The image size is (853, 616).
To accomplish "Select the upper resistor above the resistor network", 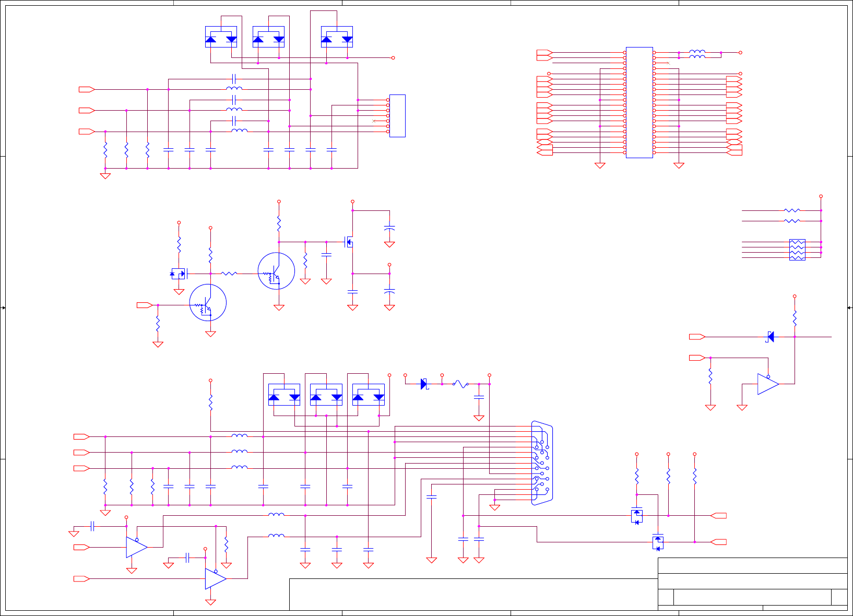I will tap(792, 210).
